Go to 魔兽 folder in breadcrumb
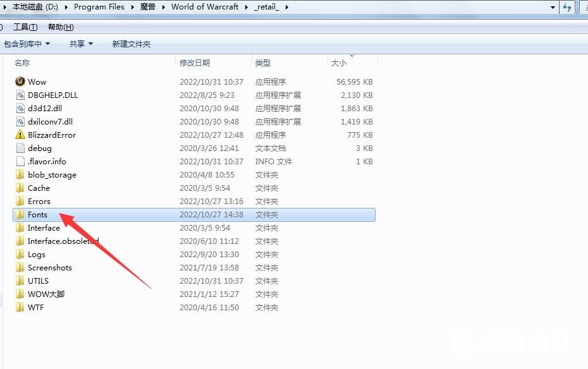 148,7
